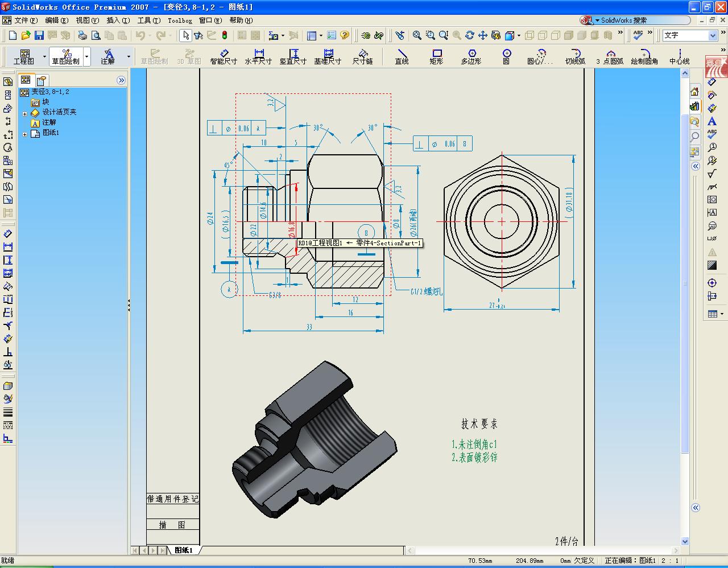Choose the 直线 line sketch tool
This screenshot has height=568, width=728.
tap(402, 56)
